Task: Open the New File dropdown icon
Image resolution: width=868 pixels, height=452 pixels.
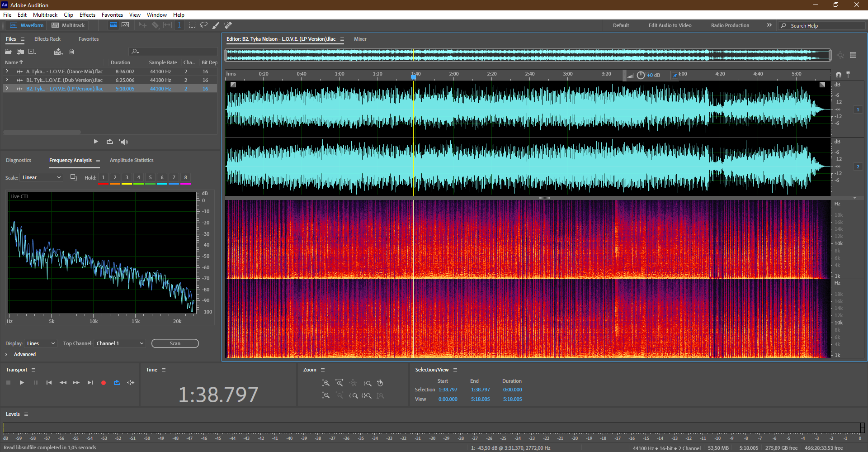Action: pos(32,52)
